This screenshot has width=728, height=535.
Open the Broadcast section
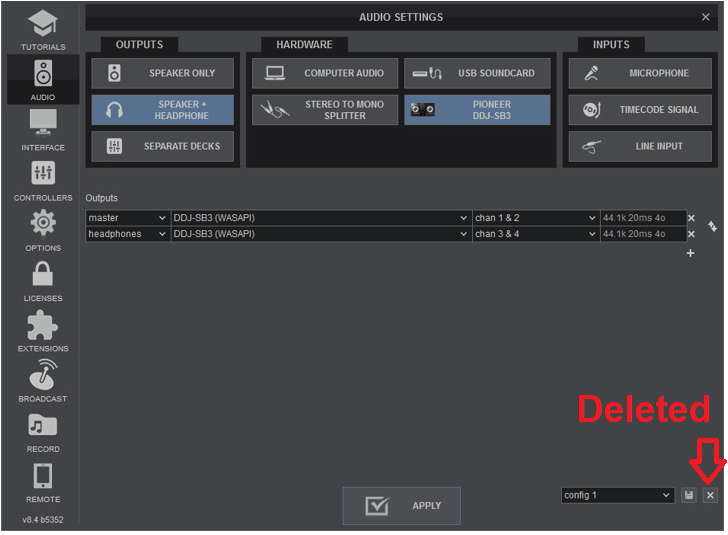[x=43, y=382]
